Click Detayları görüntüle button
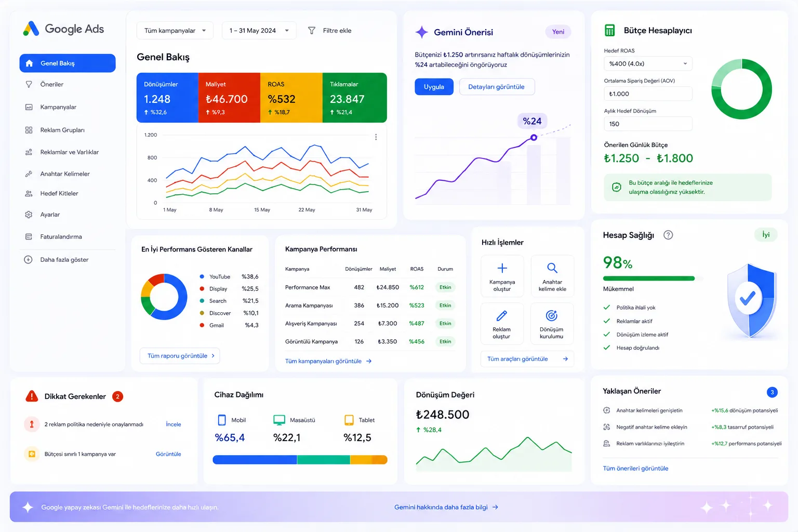Viewport: 798px width, 532px height. pos(497,87)
